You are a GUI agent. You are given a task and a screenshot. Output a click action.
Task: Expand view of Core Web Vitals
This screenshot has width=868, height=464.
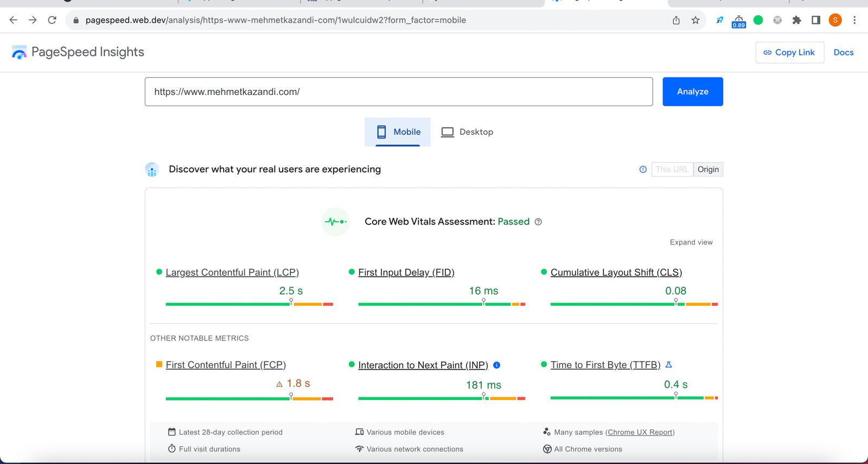point(691,242)
